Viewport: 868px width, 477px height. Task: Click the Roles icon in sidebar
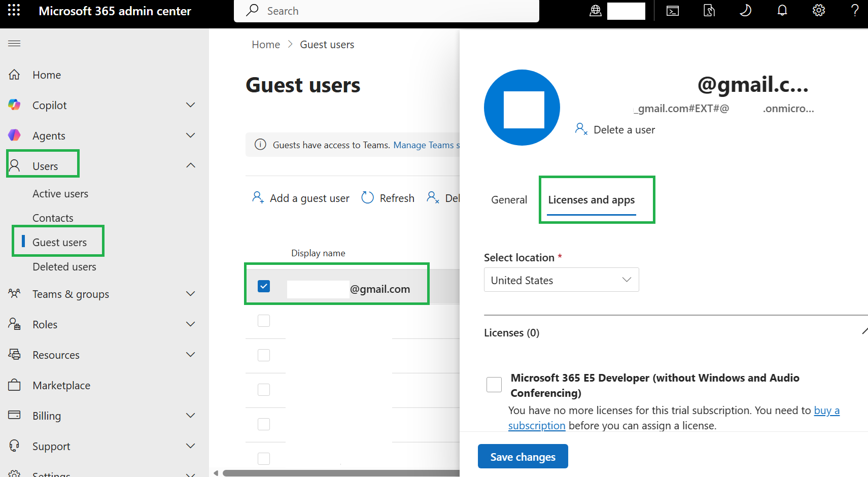pyautogui.click(x=14, y=324)
